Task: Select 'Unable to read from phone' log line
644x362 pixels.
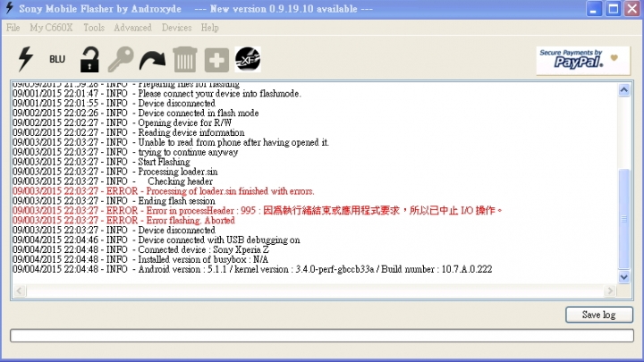Action: (x=171, y=142)
